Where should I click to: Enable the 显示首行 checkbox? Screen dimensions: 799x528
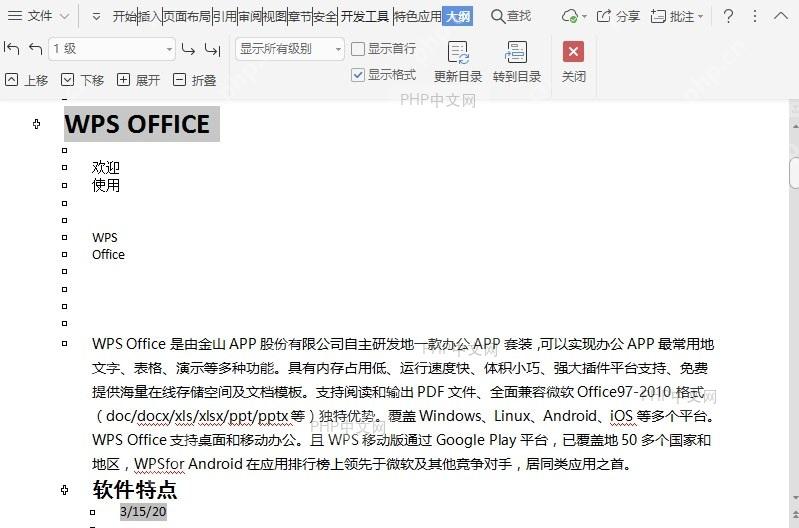(x=358, y=49)
